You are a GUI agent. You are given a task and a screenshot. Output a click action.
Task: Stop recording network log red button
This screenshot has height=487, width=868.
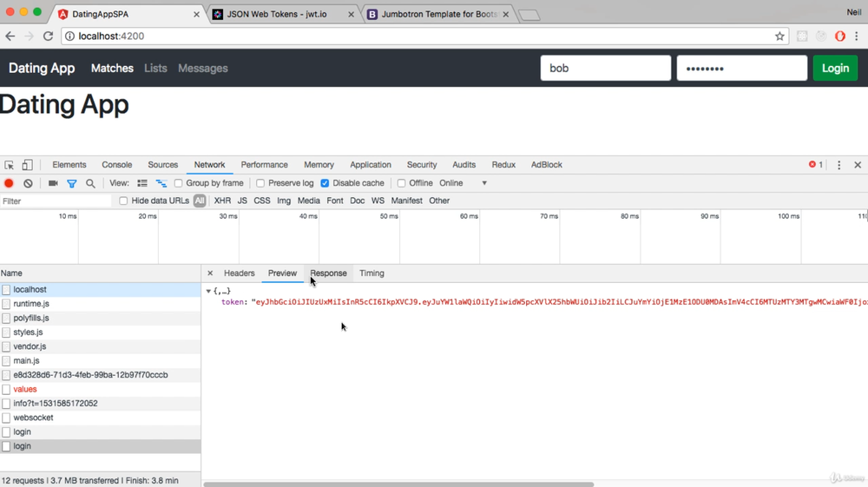pos(9,183)
